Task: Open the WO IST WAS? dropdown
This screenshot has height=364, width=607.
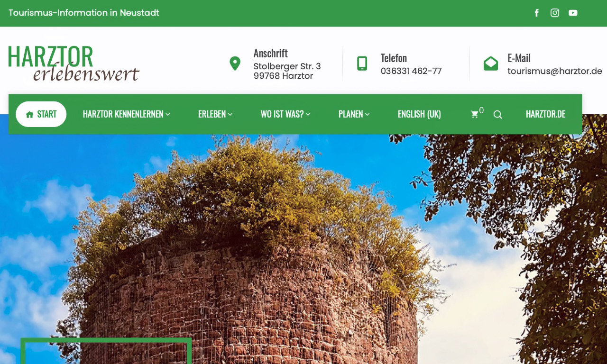Action: coord(308,114)
